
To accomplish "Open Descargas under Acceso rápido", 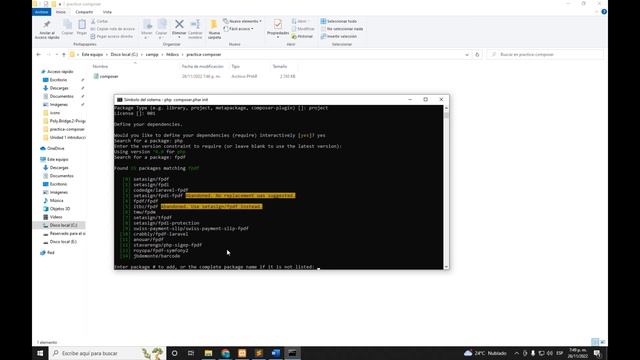I will [x=59, y=88].
